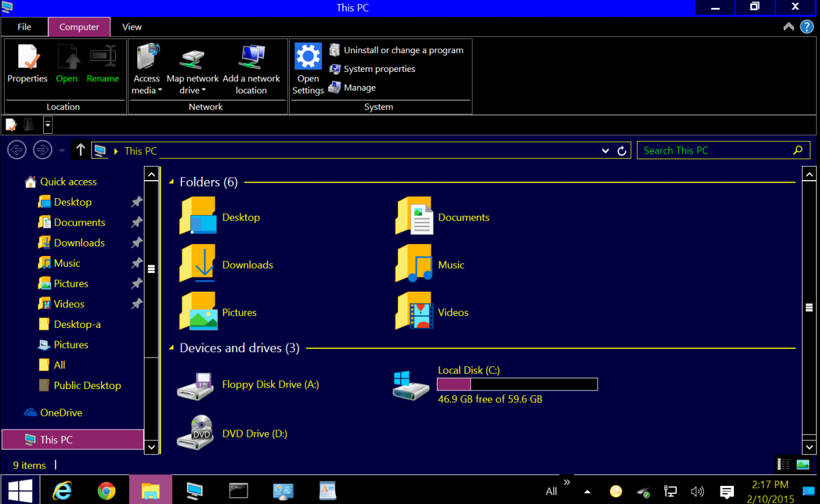820x504 pixels.
Task: Unpin Desktop from Quick access
Action: pyautogui.click(x=136, y=202)
